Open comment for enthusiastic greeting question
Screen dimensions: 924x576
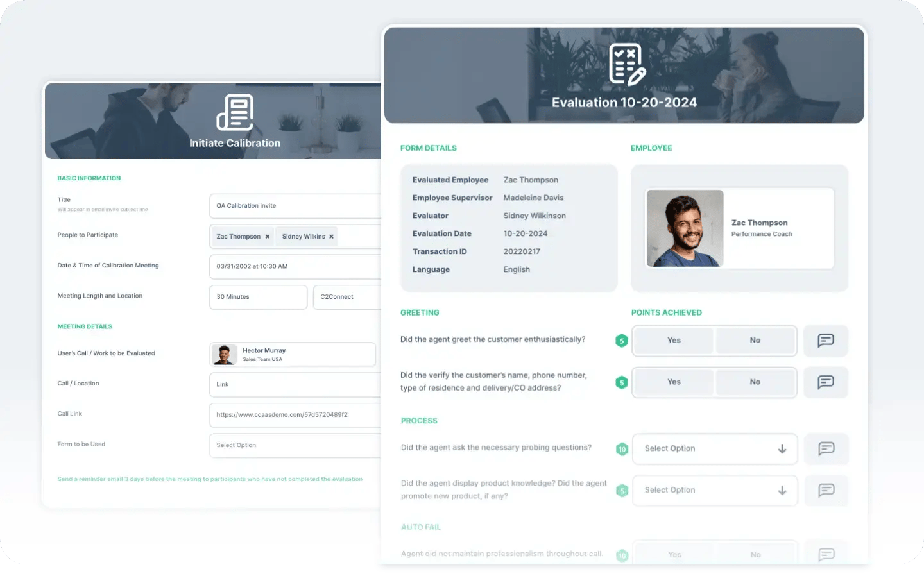[826, 341]
